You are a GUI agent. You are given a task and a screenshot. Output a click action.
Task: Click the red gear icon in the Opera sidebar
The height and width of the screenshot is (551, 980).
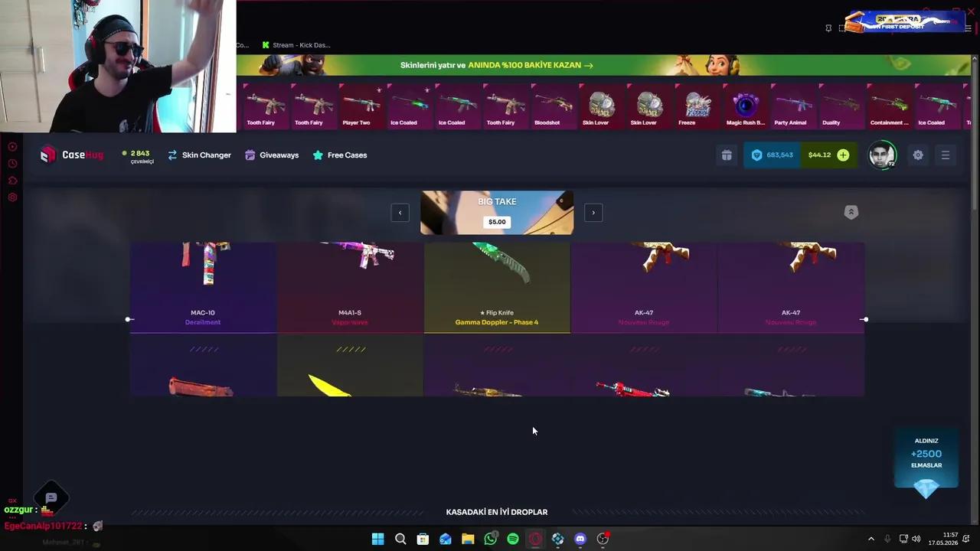click(12, 197)
